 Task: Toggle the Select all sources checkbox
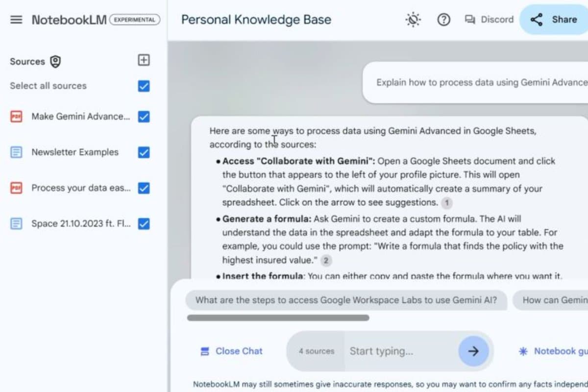[144, 86]
